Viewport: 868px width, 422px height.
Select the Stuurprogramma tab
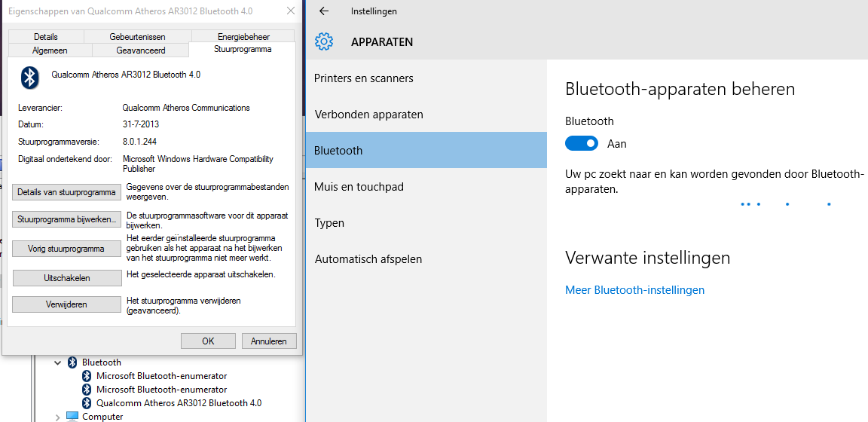pos(243,49)
